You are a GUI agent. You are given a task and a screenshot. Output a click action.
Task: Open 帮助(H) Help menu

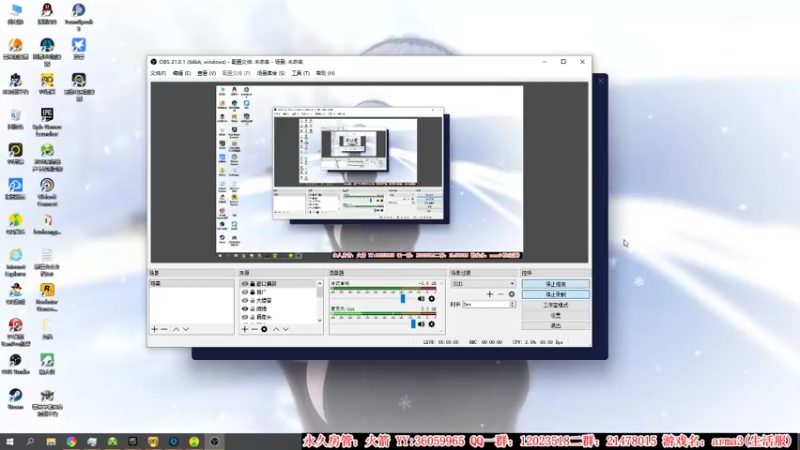point(326,73)
